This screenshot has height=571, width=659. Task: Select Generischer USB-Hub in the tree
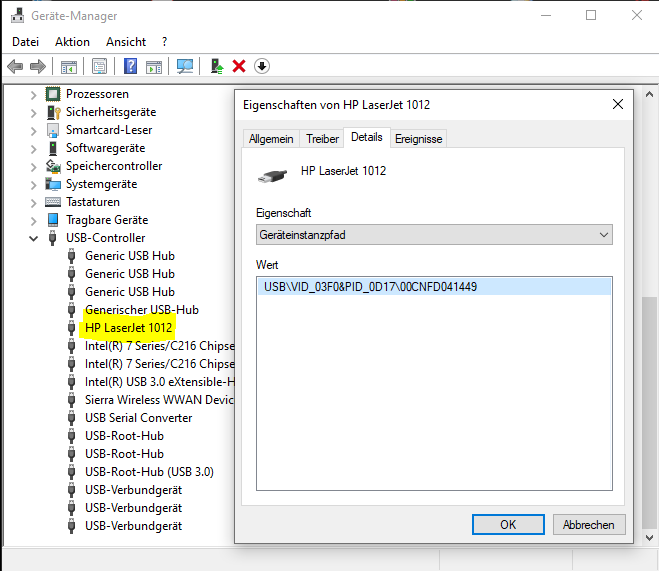tap(142, 310)
